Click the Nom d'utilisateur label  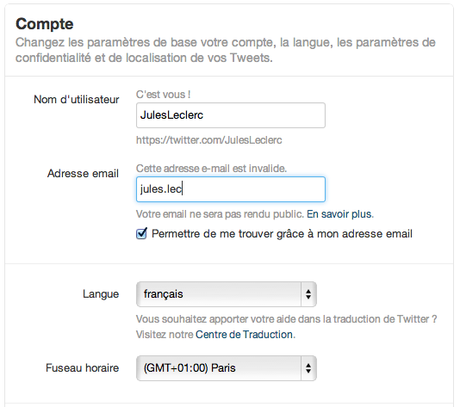pyautogui.click(x=76, y=99)
